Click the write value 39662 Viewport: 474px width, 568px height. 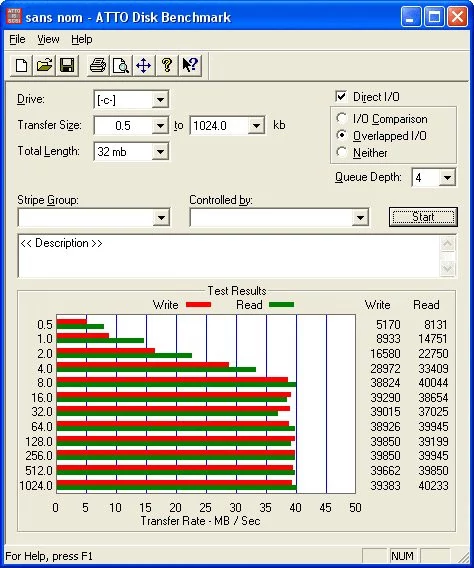click(x=385, y=471)
